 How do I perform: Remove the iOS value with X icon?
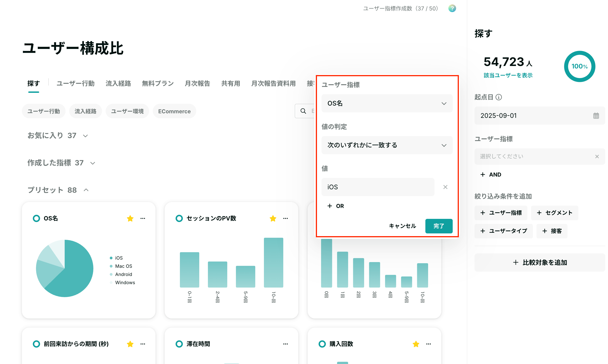click(x=445, y=187)
